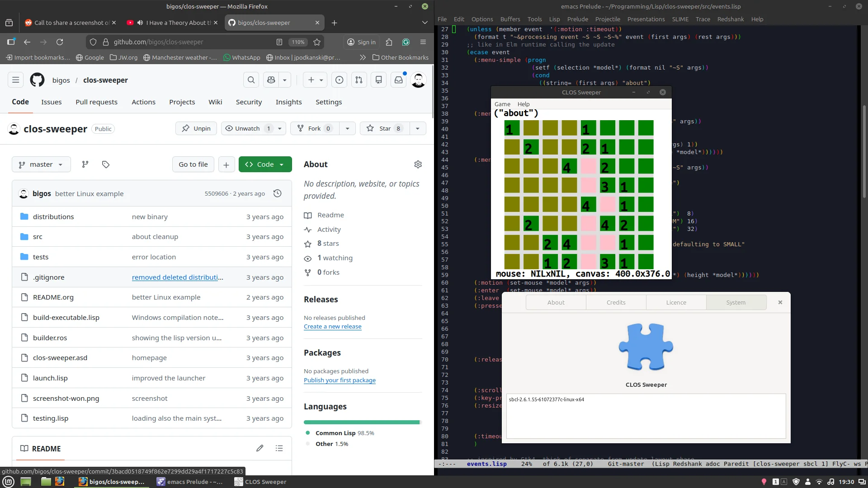Open the GitHub notifications inbox icon
Screen dimensions: 868x488
pos(398,80)
